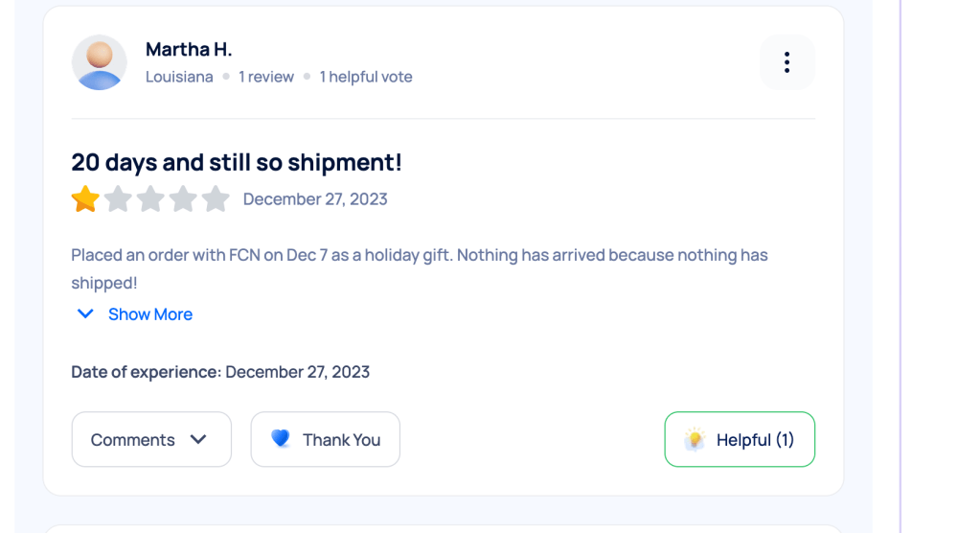Click the Show More link

point(150,314)
